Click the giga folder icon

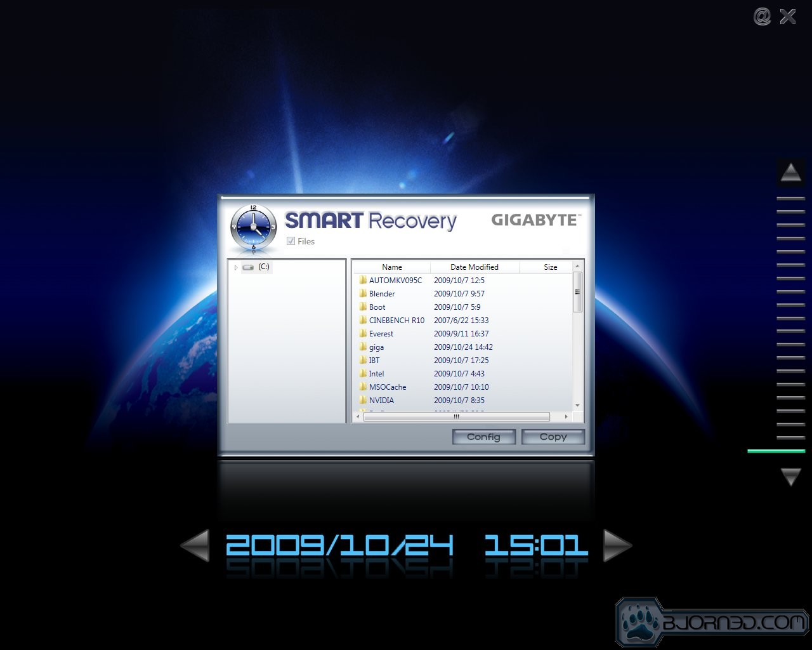363,347
